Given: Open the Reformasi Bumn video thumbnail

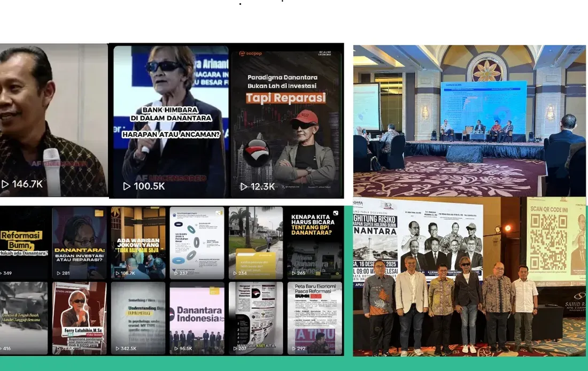Looking at the screenshot, I should 24,243.
